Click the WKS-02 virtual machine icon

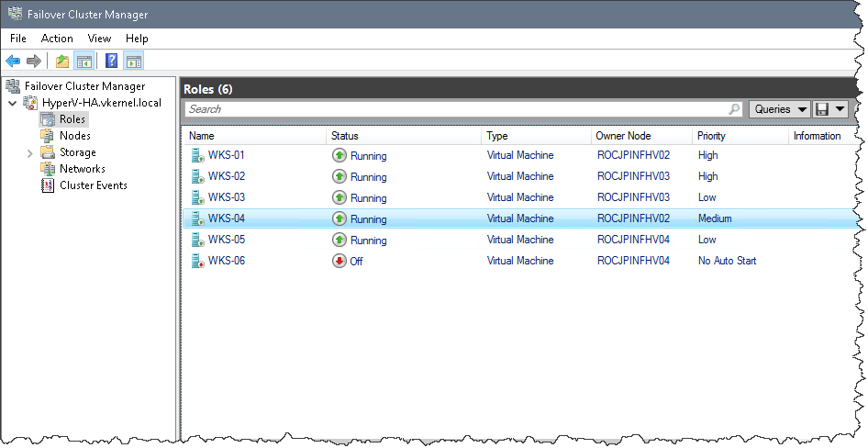coord(197,176)
